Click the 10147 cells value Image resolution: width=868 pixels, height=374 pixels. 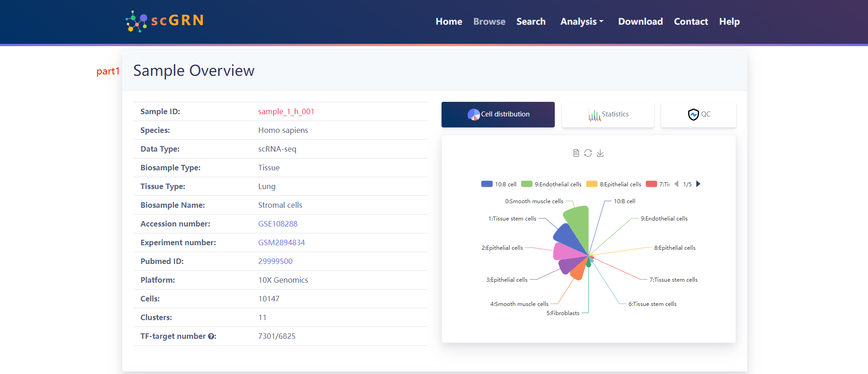[268, 299]
